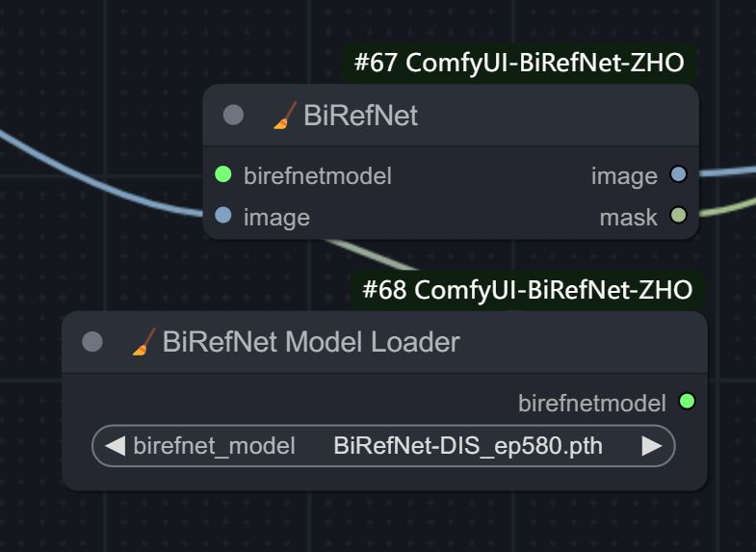Click the broom icon beside BiRefNet Model Loader

143,342
